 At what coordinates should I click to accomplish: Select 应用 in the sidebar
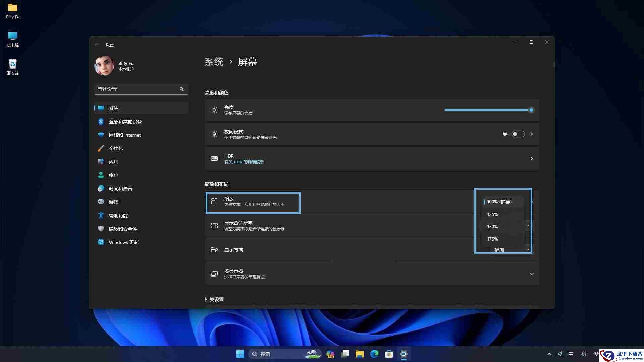141,162
